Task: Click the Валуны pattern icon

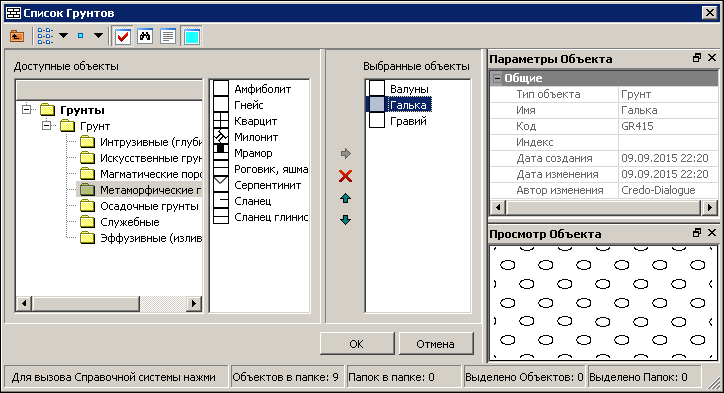Action: coord(376,88)
